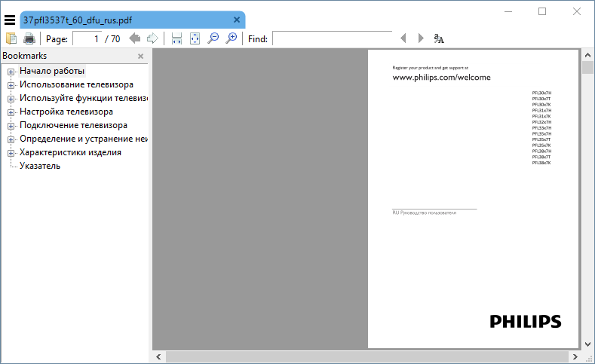Open the Подключение телевизора bookmark
Screen dimensions: 595x364
(x=73, y=125)
